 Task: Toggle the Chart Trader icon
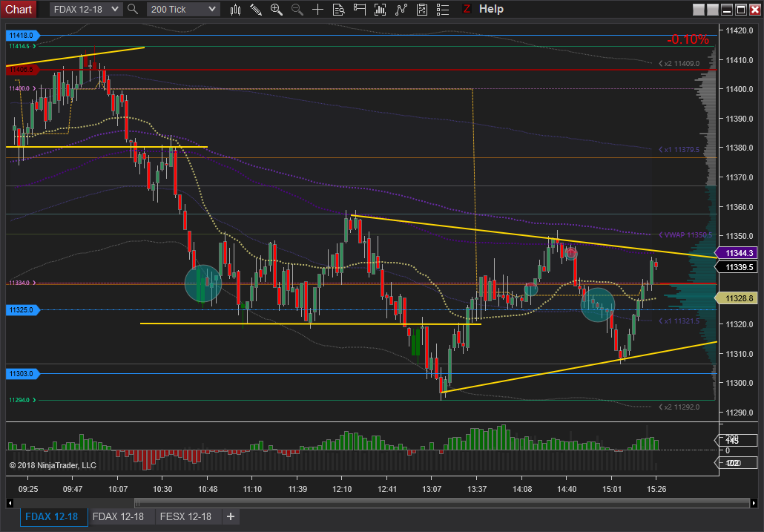pos(360,9)
